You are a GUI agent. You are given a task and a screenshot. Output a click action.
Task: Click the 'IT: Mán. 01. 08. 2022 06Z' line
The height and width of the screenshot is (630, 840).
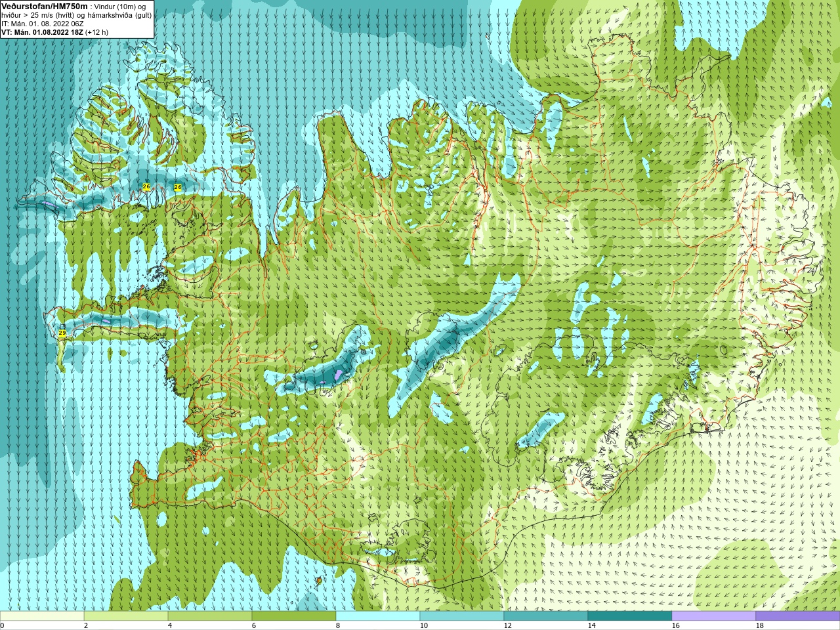42,23
